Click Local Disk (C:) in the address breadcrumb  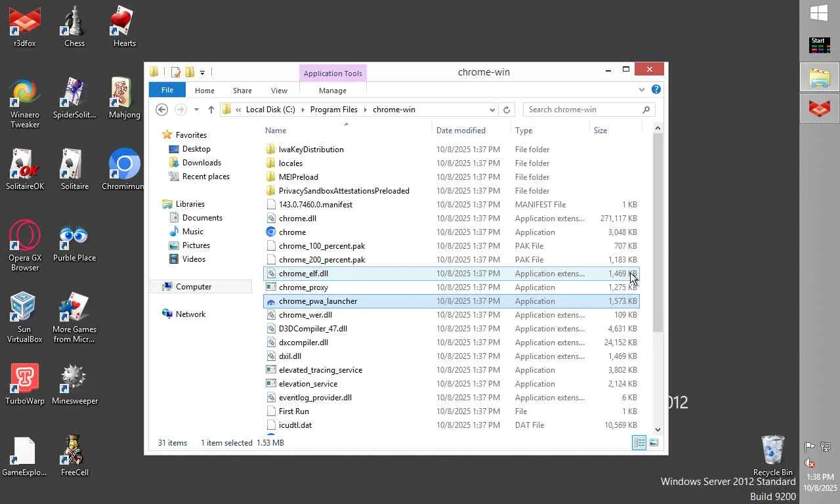pyautogui.click(x=270, y=110)
